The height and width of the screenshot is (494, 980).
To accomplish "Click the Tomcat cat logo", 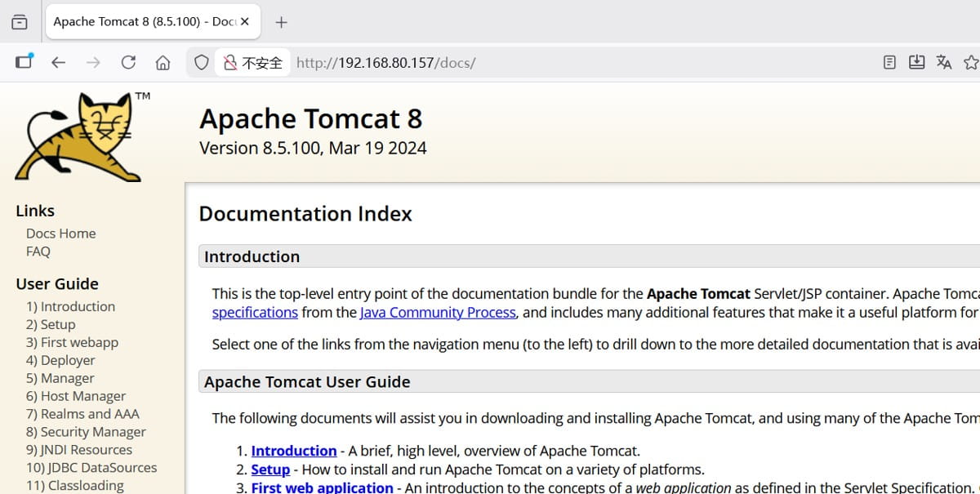I will [x=82, y=136].
